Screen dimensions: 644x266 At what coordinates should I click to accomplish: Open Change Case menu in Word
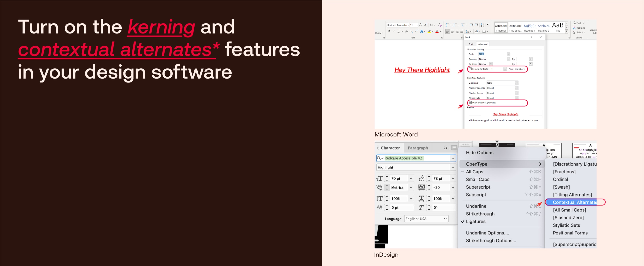pyautogui.click(x=432, y=25)
